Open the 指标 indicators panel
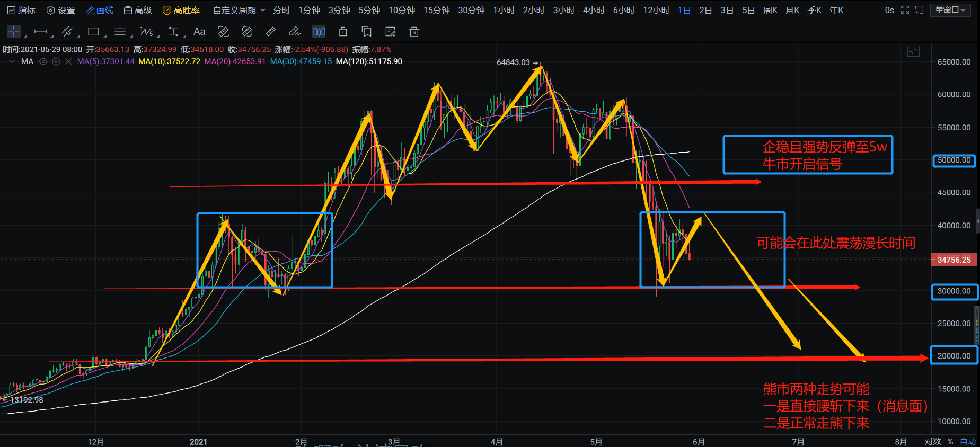This screenshot has height=447, width=980. coord(22,10)
